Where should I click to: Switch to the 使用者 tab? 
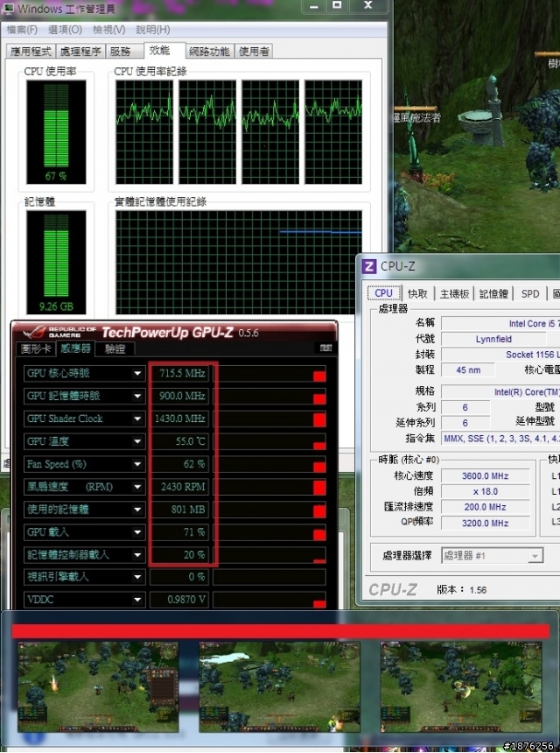pyautogui.click(x=255, y=52)
